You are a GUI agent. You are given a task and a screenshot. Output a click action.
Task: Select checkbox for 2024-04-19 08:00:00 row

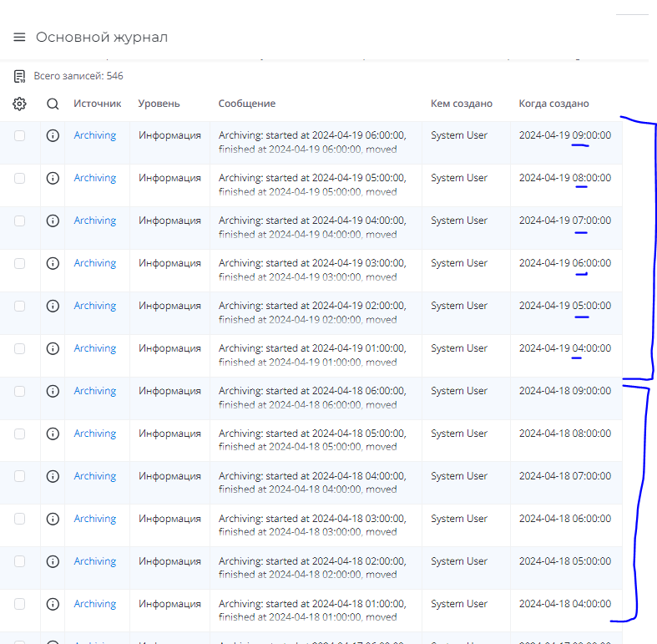pyautogui.click(x=20, y=178)
